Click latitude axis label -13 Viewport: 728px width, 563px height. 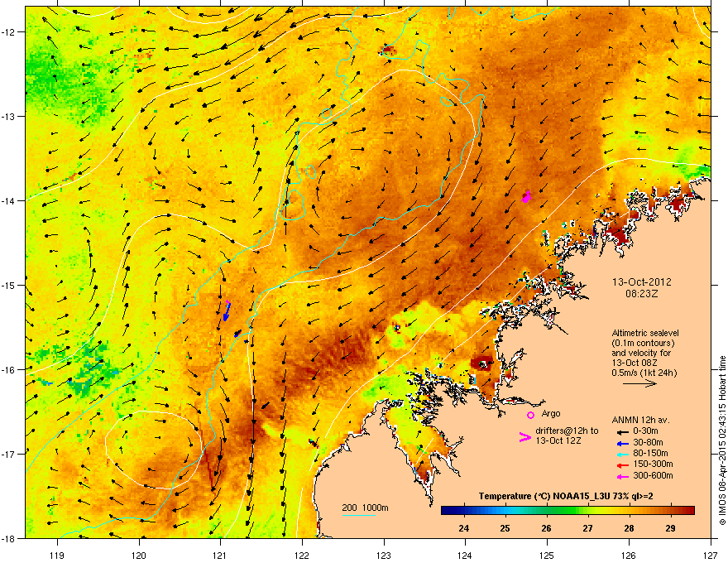(9, 116)
